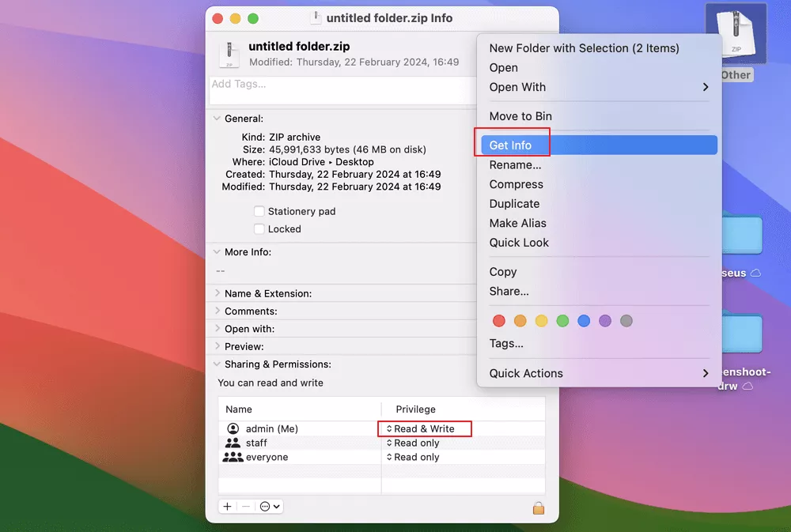The image size is (791, 532).
Task: Click the staff group icon
Action: coord(233,443)
